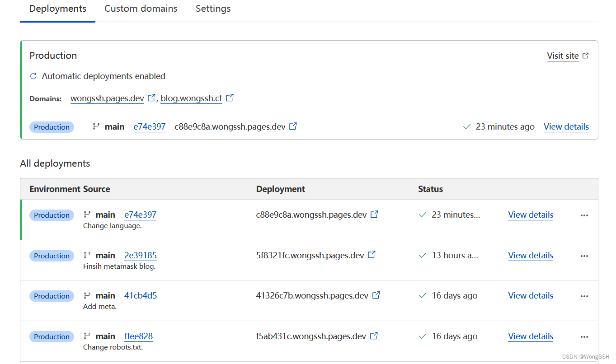View details of the current production deployment summary
This screenshot has width=616, height=364.
tap(566, 127)
